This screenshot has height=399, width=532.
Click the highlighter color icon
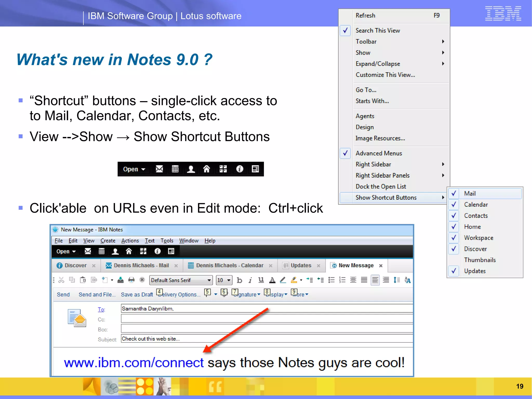(x=294, y=280)
